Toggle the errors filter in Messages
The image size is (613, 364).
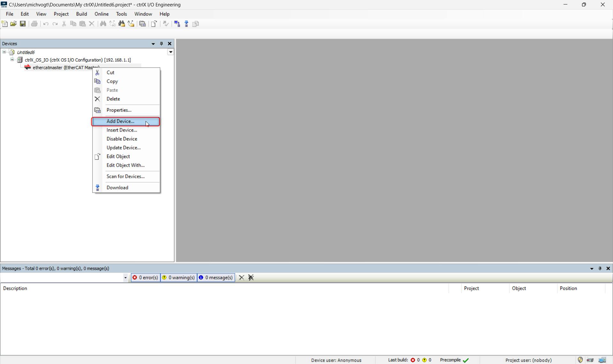coord(146,277)
